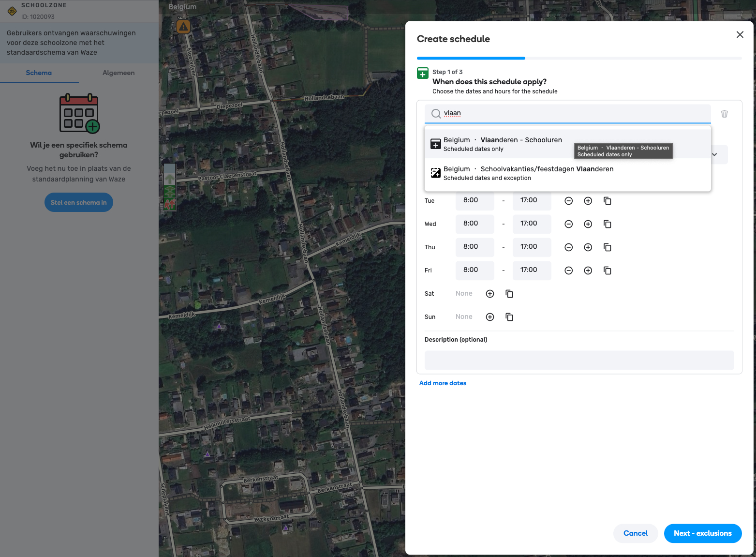The height and width of the screenshot is (557, 756).
Task: Copy Sunday schedule icon
Action: (509, 317)
